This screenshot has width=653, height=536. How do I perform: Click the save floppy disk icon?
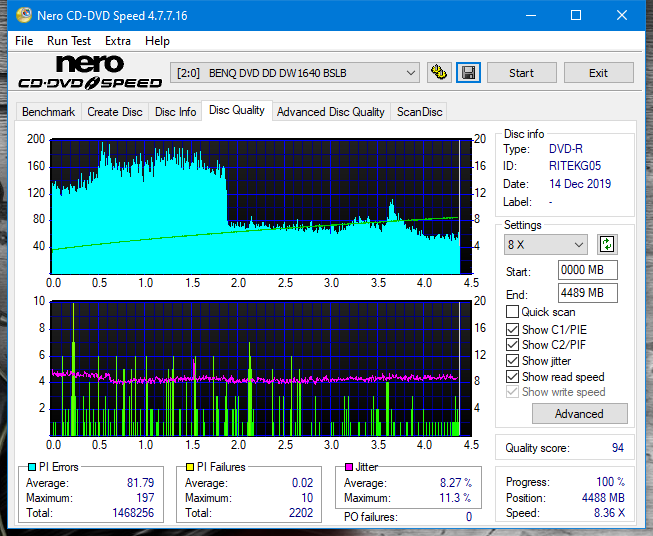click(x=468, y=73)
